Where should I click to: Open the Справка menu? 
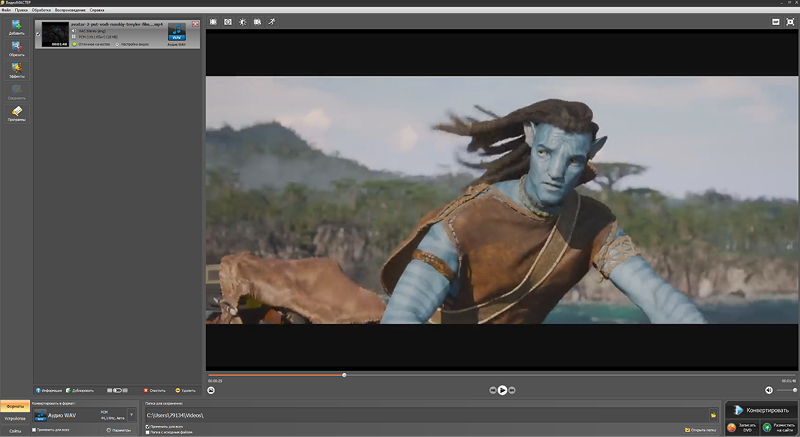97,10
